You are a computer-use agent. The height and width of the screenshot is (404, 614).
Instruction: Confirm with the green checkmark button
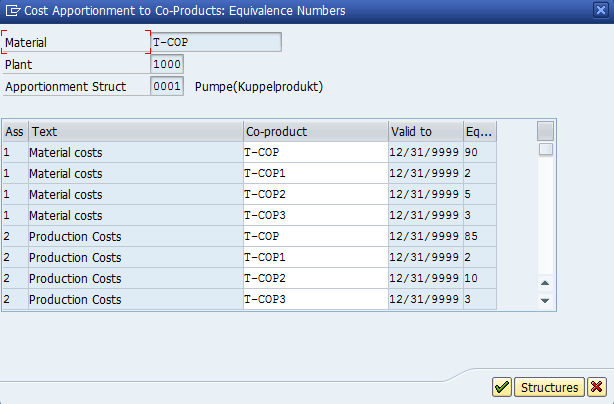click(x=502, y=387)
